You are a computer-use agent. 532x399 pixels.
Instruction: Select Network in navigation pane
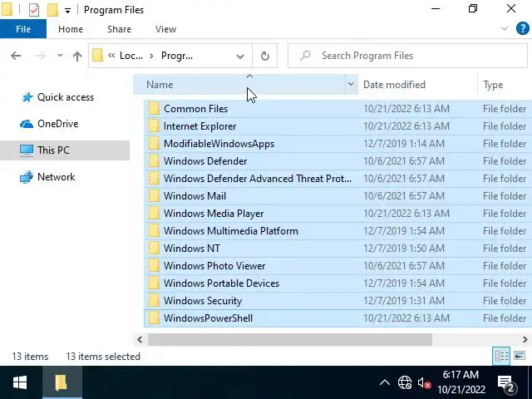57,177
